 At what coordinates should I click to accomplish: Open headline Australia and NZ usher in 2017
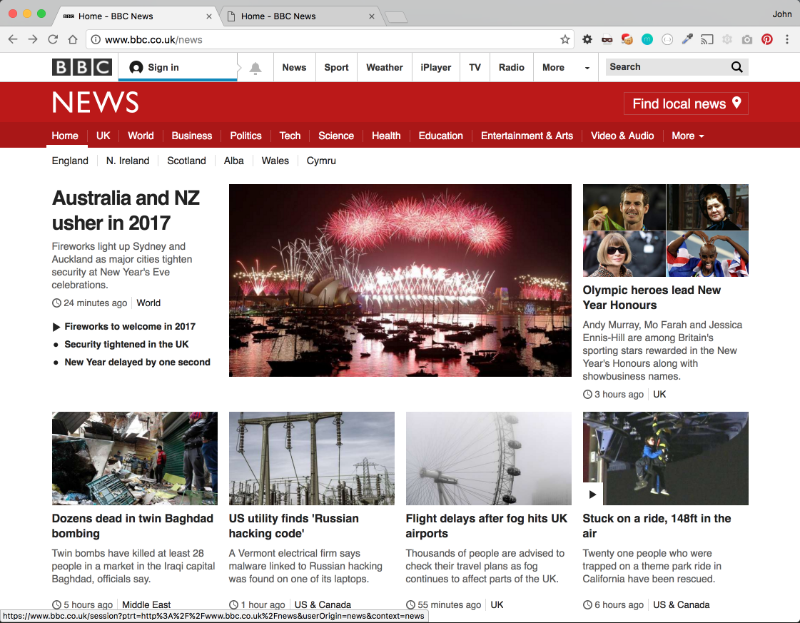pyautogui.click(x=126, y=210)
